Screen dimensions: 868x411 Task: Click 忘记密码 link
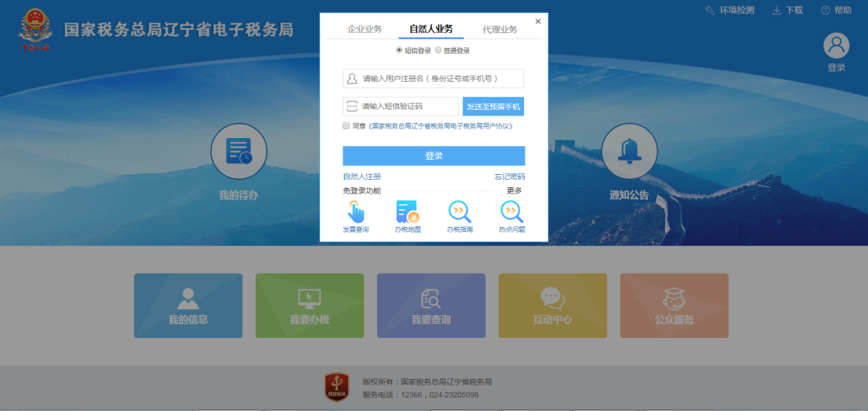[510, 177]
